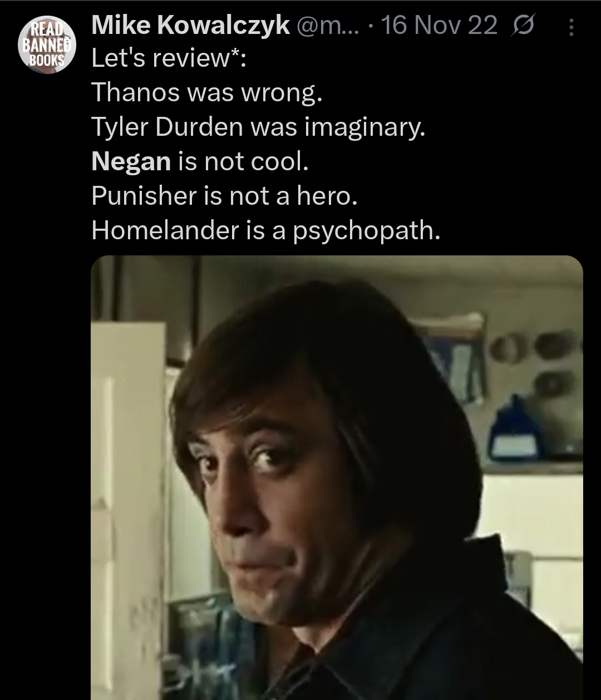This screenshot has width=601, height=700.
Task: Click the word Homelander in the tweet
Action: coord(165,229)
